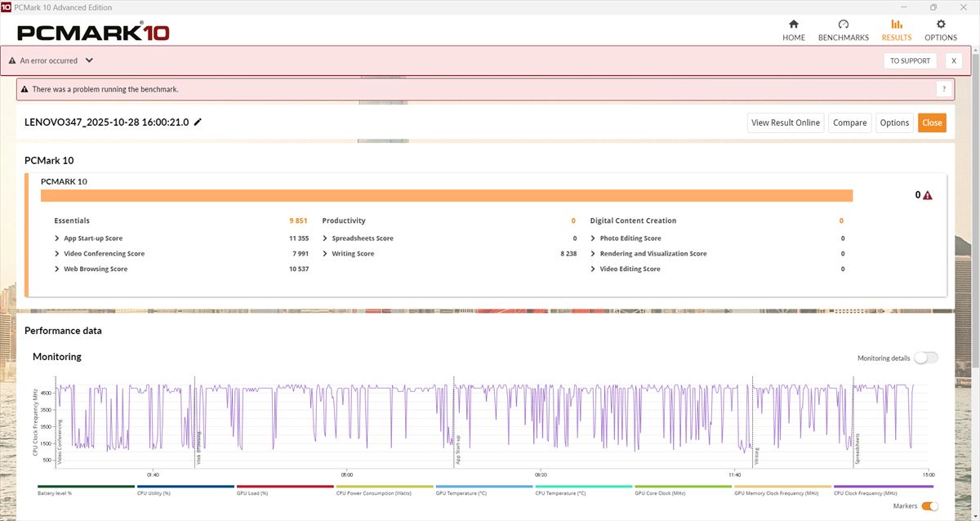Click the red warning triangle beside score
980x521 pixels.
pyautogui.click(x=928, y=195)
